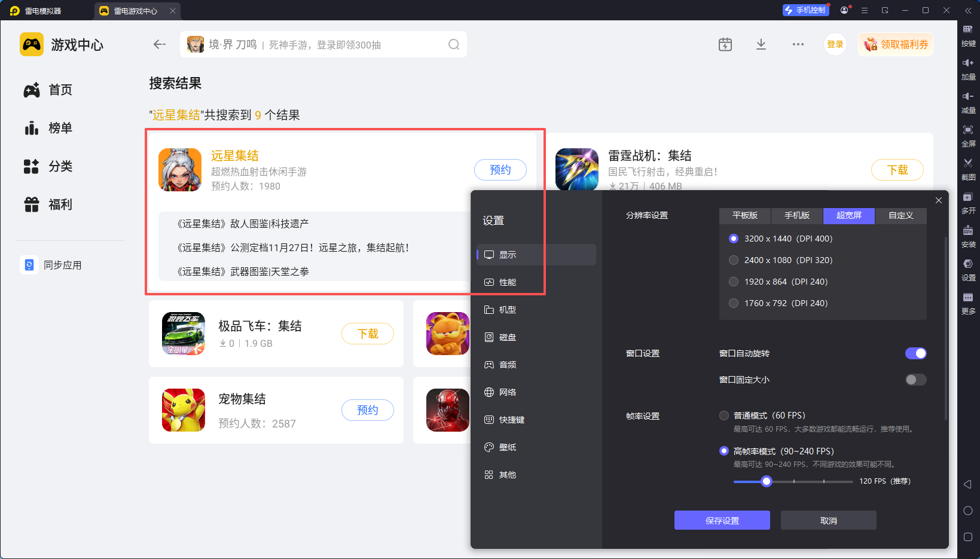Go back with the game center arrow
Screen dimensions: 980x559
[159, 44]
